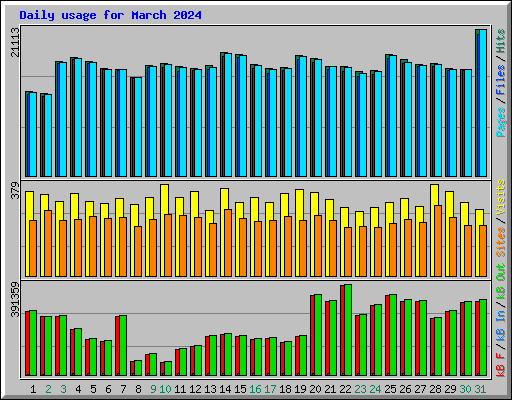The width and height of the screenshot is (512, 400).
Task: Click day label 23 on the x-axis
Action: click(360, 389)
